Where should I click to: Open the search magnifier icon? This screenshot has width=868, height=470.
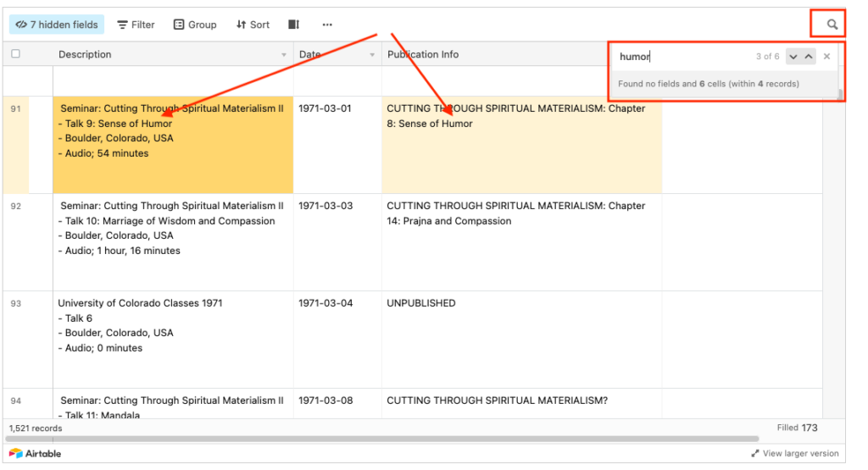tap(832, 25)
